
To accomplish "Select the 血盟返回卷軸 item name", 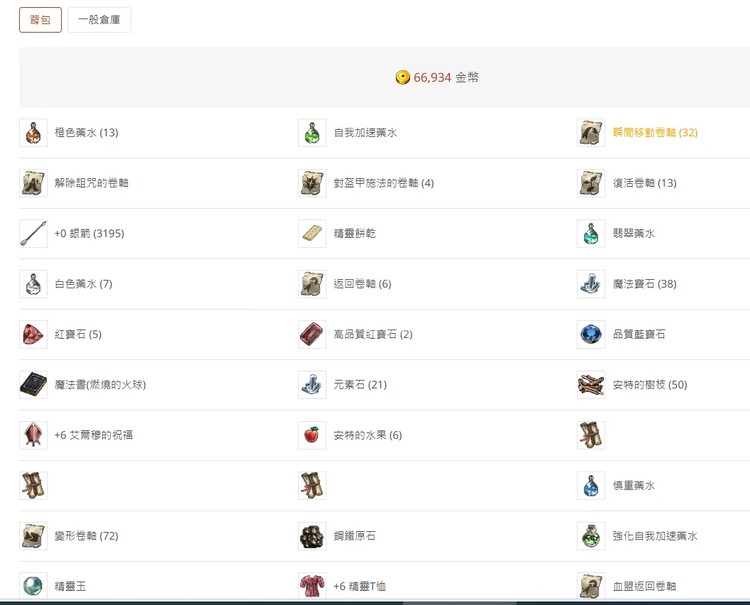I will point(644,586).
